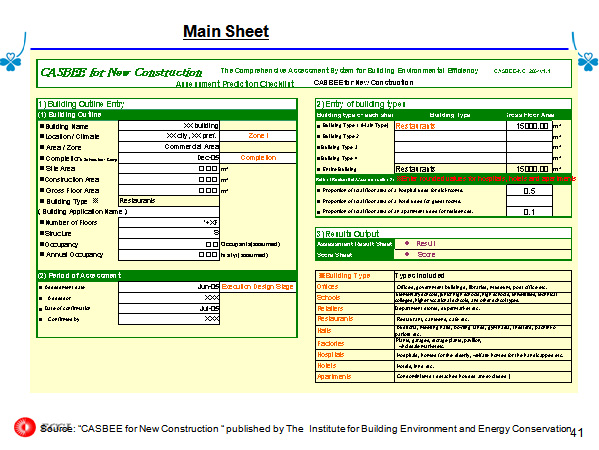Select the Annual Occupancy value field
599x450 pixels.
(169, 255)
